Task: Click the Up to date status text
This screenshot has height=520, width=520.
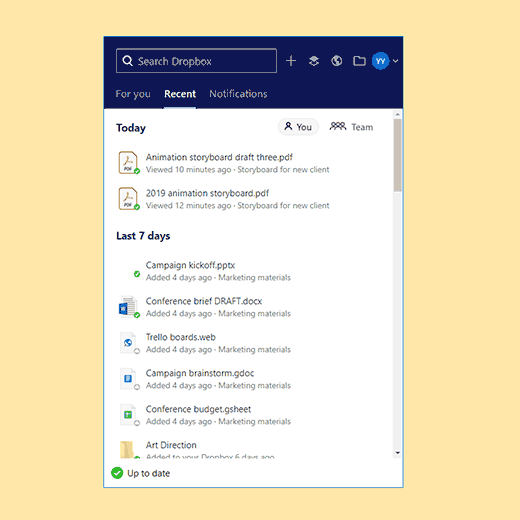Action: click(149, 473)
